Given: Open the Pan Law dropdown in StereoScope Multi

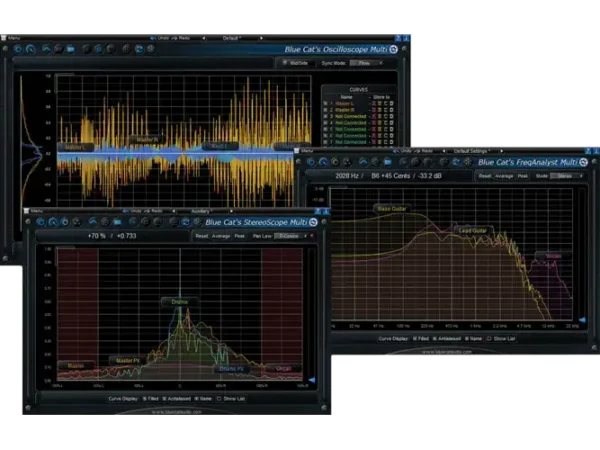Looking at the screenshot, I should coord(291,236).
